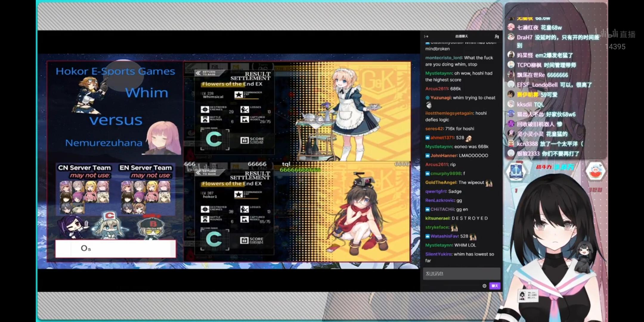Click Return to Base on hokor1's result
644x322 pixels.
click(210, 172)
